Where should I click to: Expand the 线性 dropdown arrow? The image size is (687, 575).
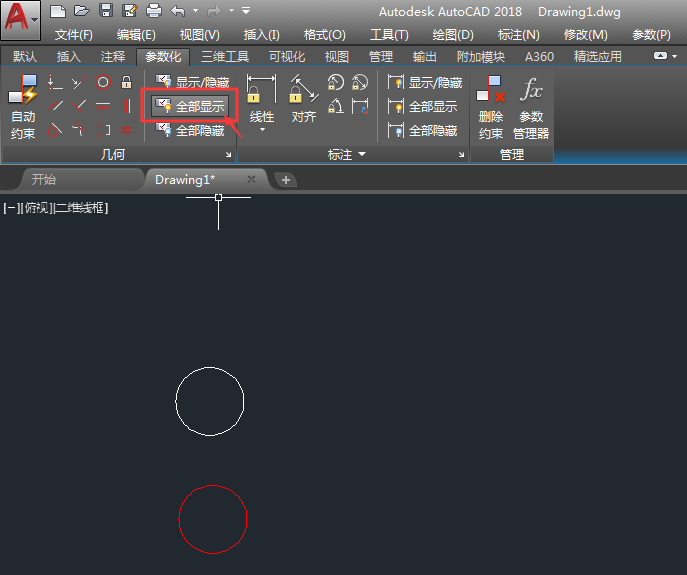(x=262, y=130)
